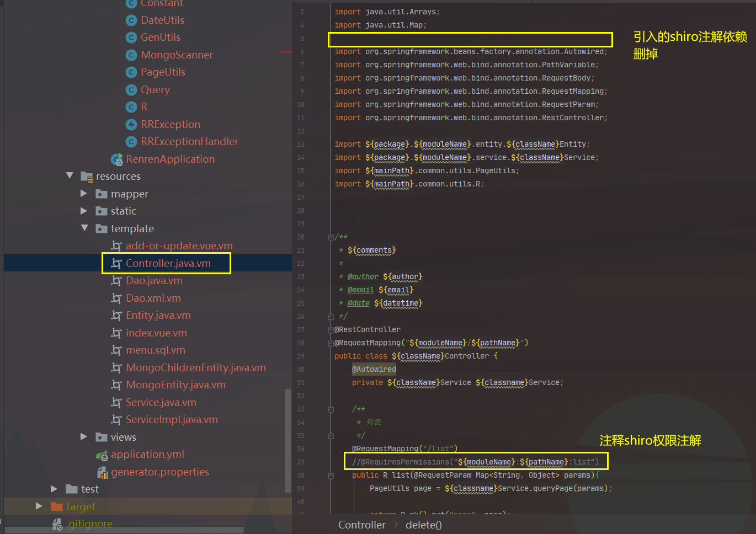The width and height of the screenshot is (756, 534).
Task: Click the generator.properties file icon
Action: coord(103,473)
